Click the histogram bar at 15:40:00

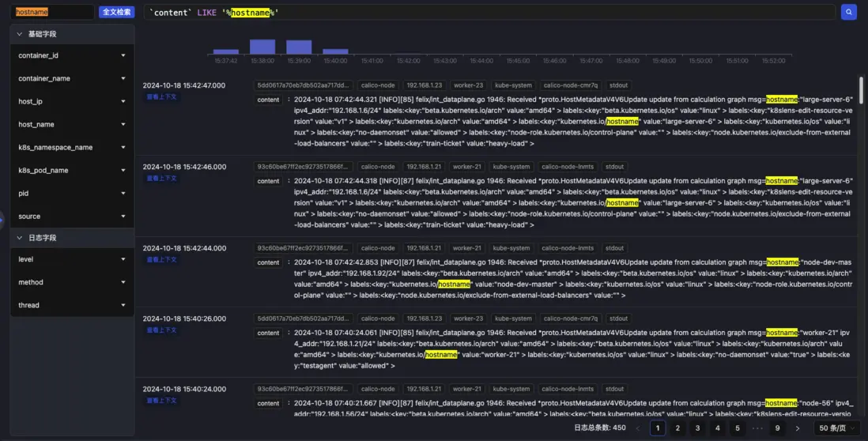335,51
